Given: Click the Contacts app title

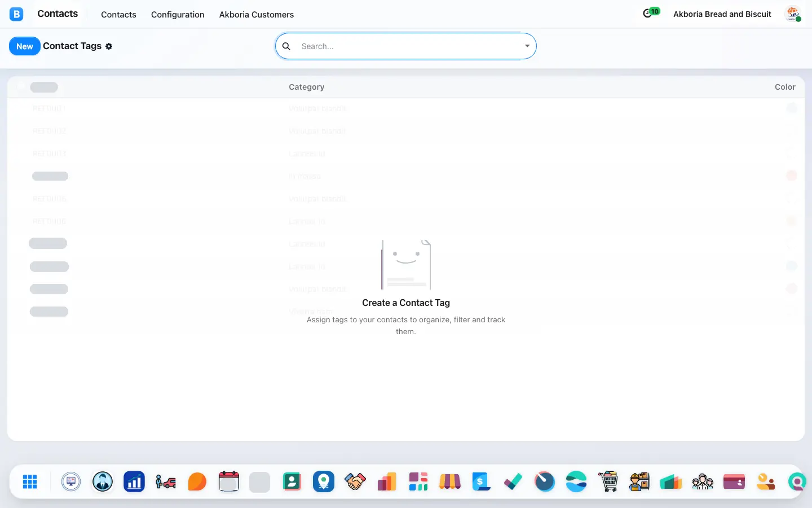Looking at the screenshot, I should [58, 14].
